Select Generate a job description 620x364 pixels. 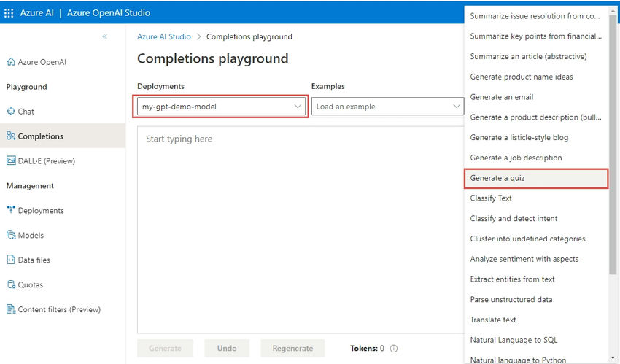click(x=536, y=158)
